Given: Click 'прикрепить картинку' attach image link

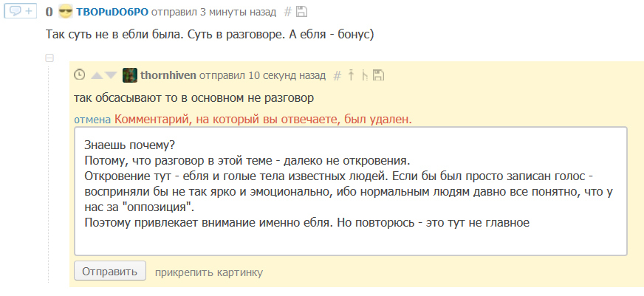Looking at the screenshot, I should (209, 272).
